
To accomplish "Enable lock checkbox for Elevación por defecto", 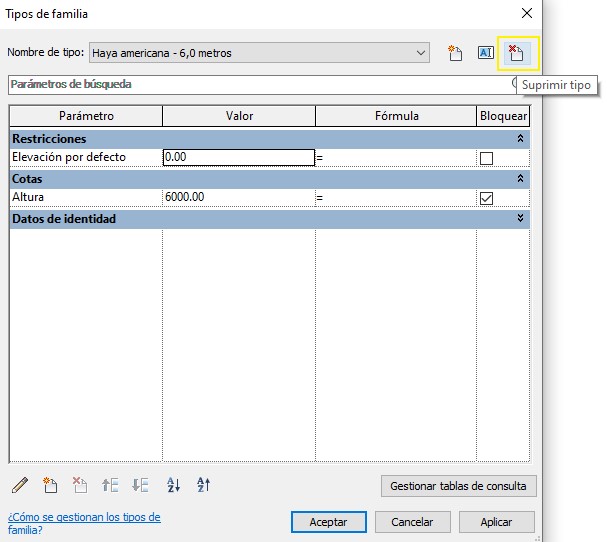I will point(486,158).
